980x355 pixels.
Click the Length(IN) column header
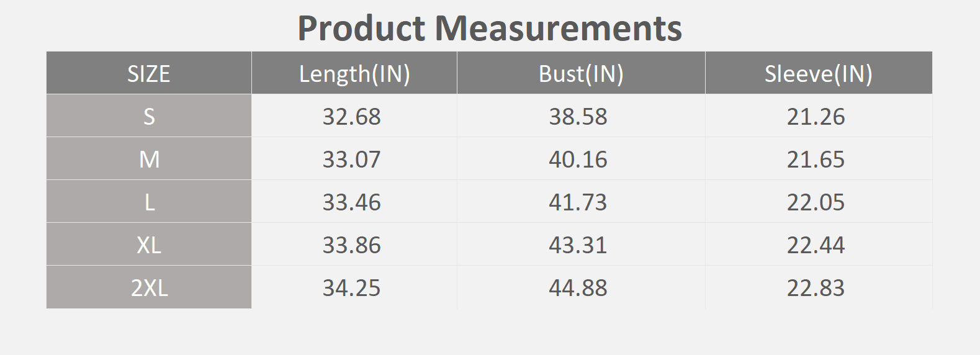(x=354, y=74)
